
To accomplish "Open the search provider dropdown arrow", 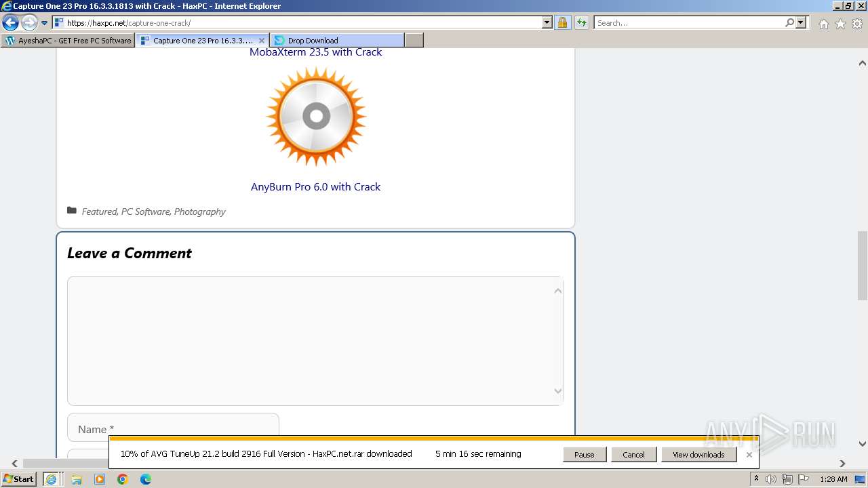I will point(801,23).
